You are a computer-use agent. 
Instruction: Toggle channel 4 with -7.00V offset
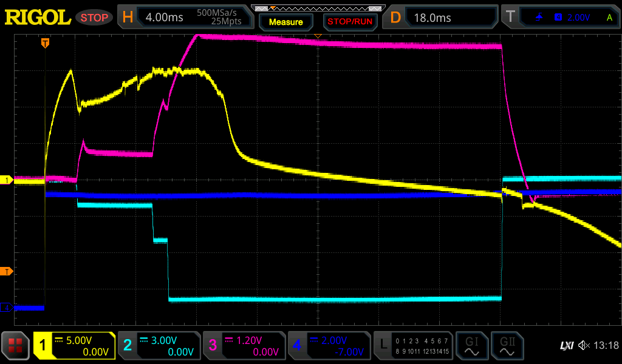329,346
